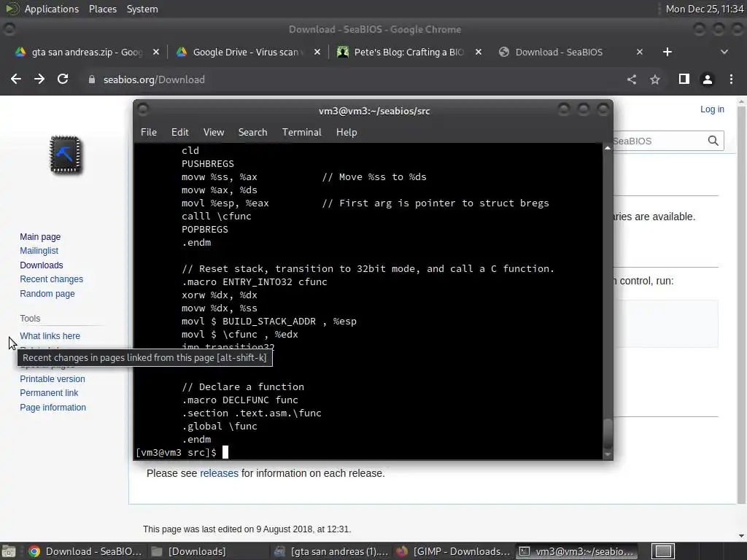Click the terminal window menu button

pyautogui.click(x=143, y=110)
